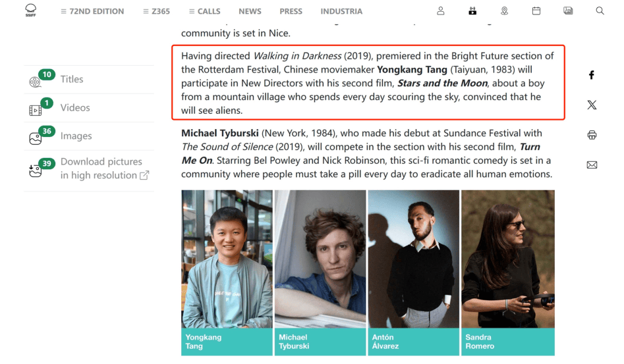Open the search magnifier icon

coord(600,11)
